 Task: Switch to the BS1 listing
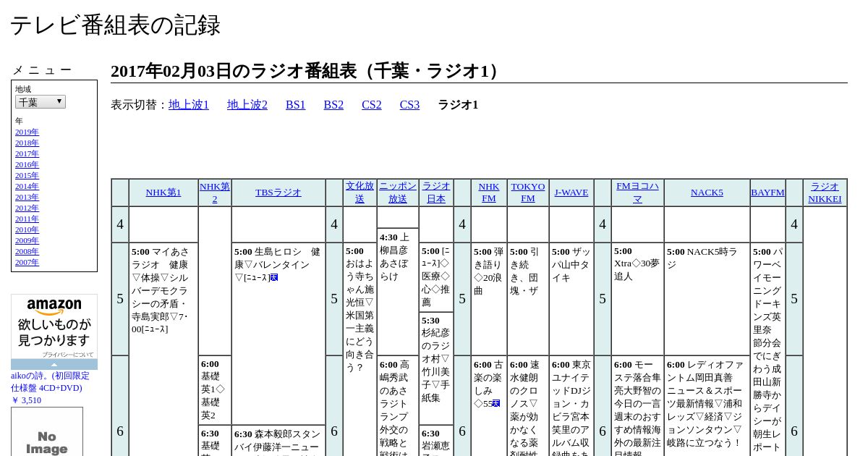click(296, 105)
